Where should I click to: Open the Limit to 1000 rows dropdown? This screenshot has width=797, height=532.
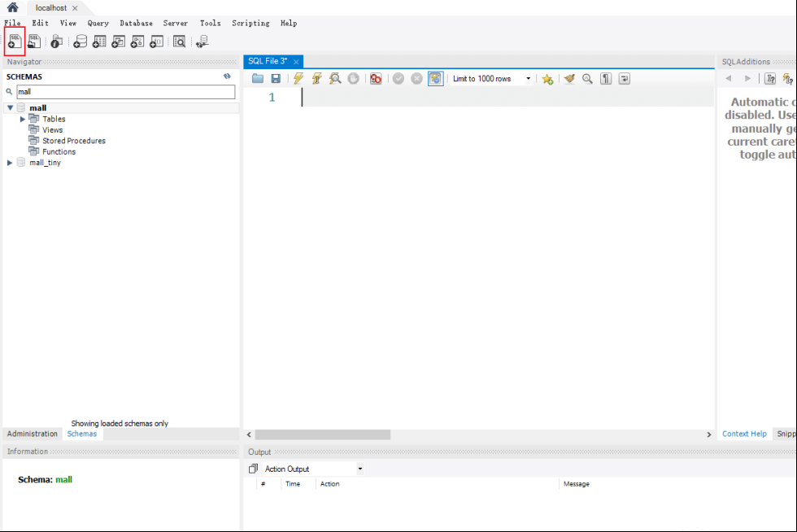point(492,78)
